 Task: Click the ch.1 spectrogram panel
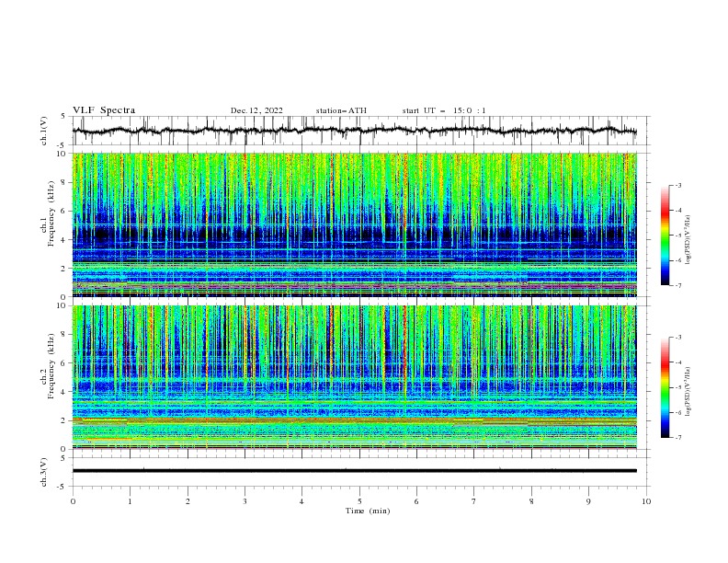[354, 224]
